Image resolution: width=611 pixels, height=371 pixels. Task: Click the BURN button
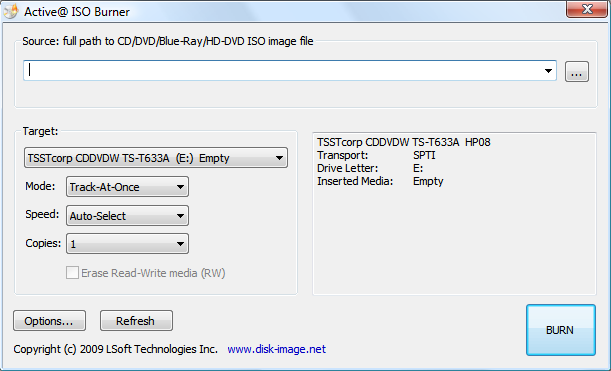560,330
